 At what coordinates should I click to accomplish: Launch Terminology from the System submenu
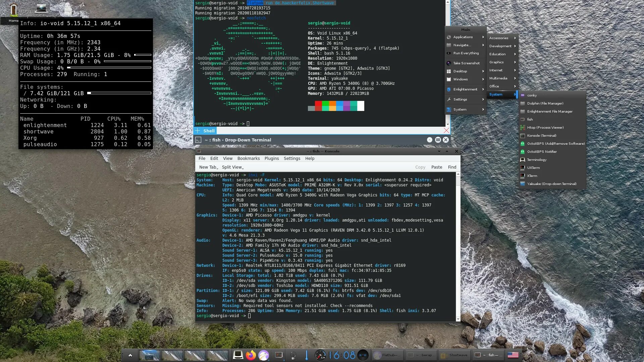[552, 160]
